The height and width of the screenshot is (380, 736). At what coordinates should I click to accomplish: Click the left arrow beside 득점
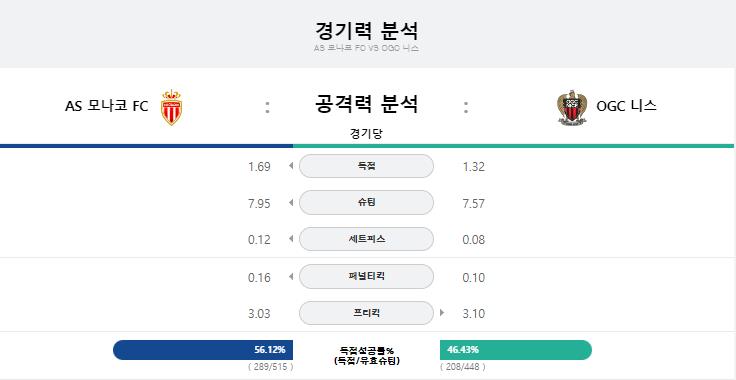291,166
